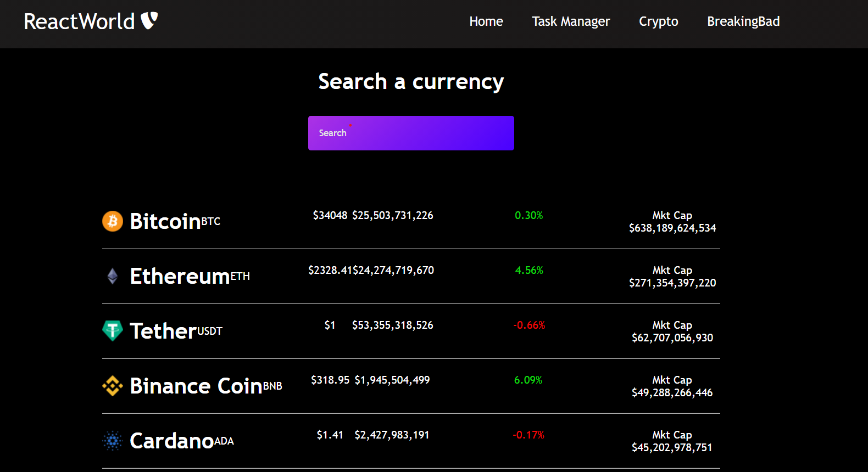Navigate to the BreakingBad page
This screenshot has height=472, width=868.
coord(743,21)
